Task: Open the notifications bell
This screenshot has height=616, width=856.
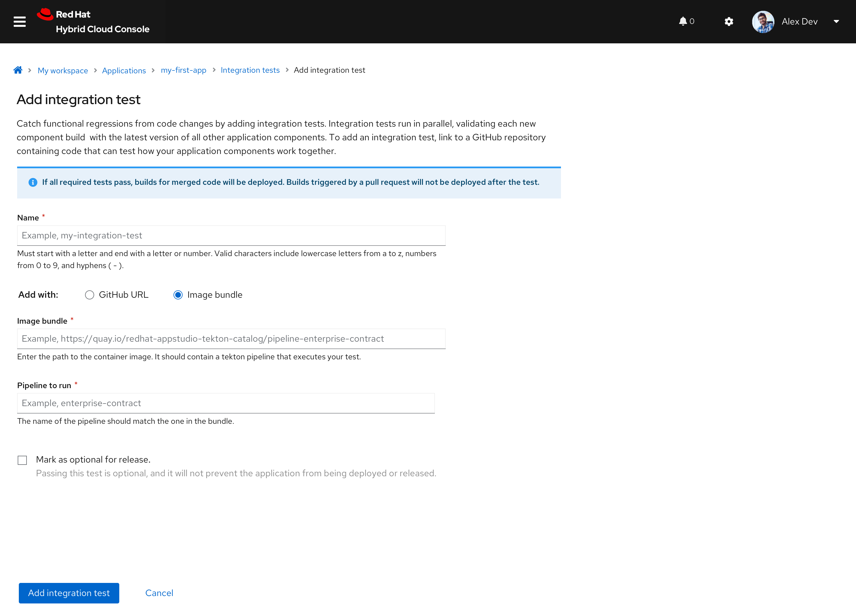Action: pos(683,21)
